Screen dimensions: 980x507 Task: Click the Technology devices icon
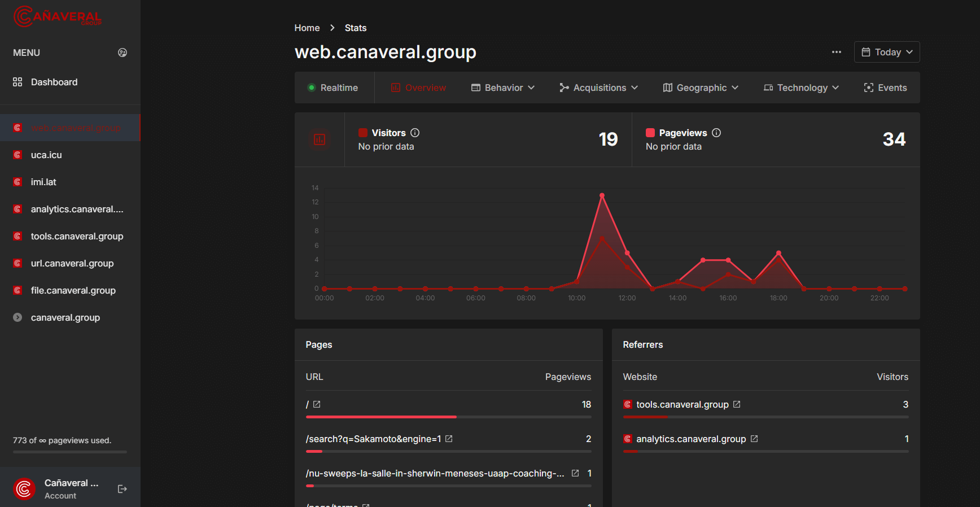(768, 88)
